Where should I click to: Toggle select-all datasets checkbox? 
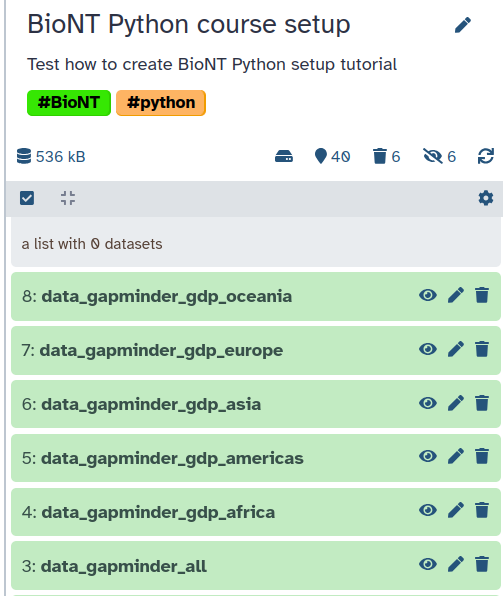[27, 198]
